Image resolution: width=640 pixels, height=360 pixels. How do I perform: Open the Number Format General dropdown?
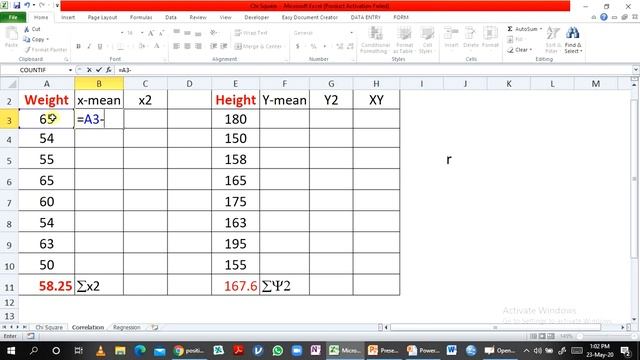coord(352,33)
